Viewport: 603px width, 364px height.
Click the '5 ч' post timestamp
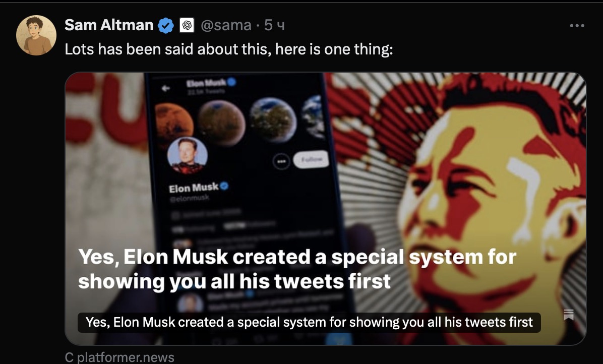click(274, 25)
